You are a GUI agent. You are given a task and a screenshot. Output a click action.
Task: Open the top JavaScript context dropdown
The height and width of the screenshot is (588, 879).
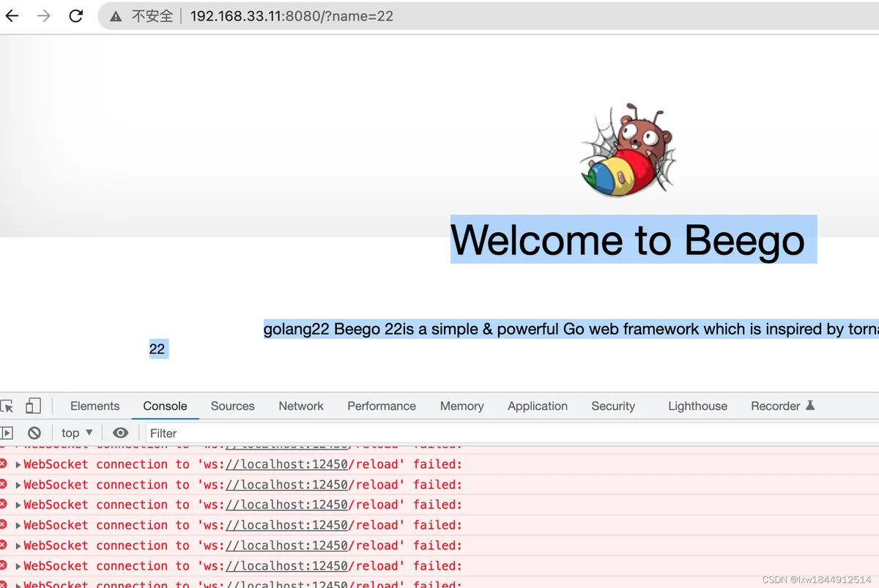(77, 433)
